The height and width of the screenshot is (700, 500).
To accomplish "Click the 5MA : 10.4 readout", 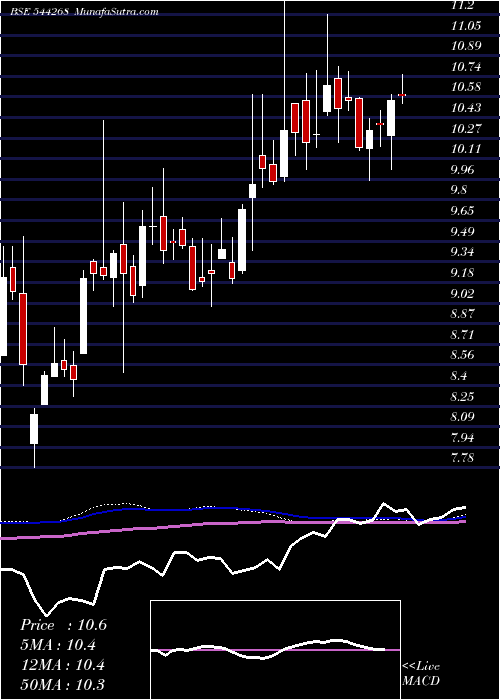I will [x=58, y=645].
